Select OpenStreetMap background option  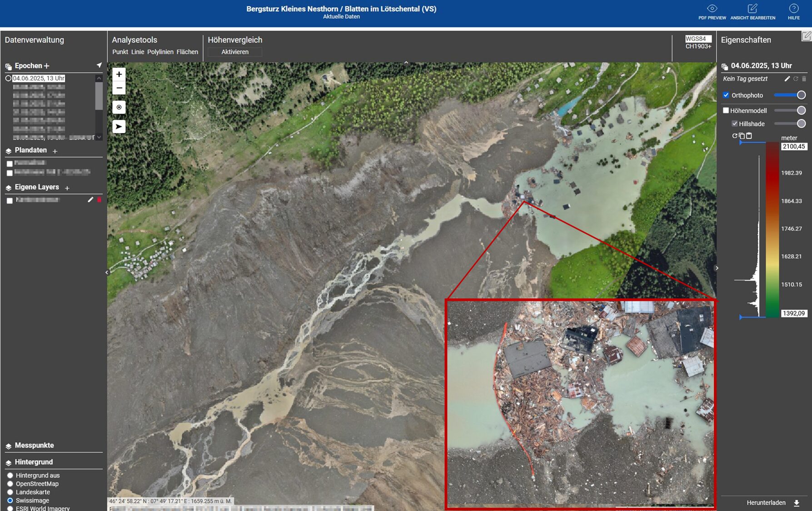click(x=10, y=484)
